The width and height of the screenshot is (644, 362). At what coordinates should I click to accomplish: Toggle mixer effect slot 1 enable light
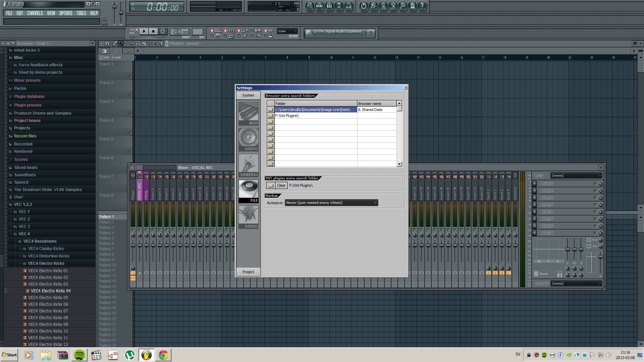coord(594,184)
